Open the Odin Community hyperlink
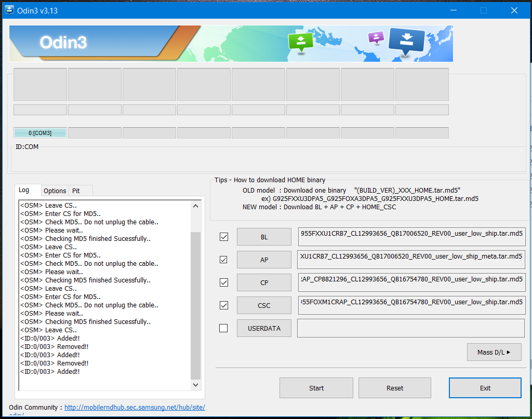The height and width of the screenshot is (419, 532). point(134,408)
